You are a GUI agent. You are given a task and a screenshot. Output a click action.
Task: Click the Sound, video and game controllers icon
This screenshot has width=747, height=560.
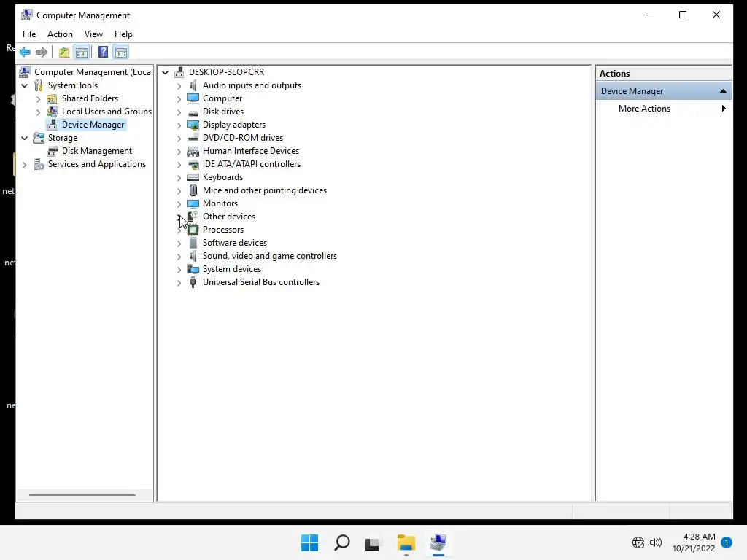[x=193, y=256]
